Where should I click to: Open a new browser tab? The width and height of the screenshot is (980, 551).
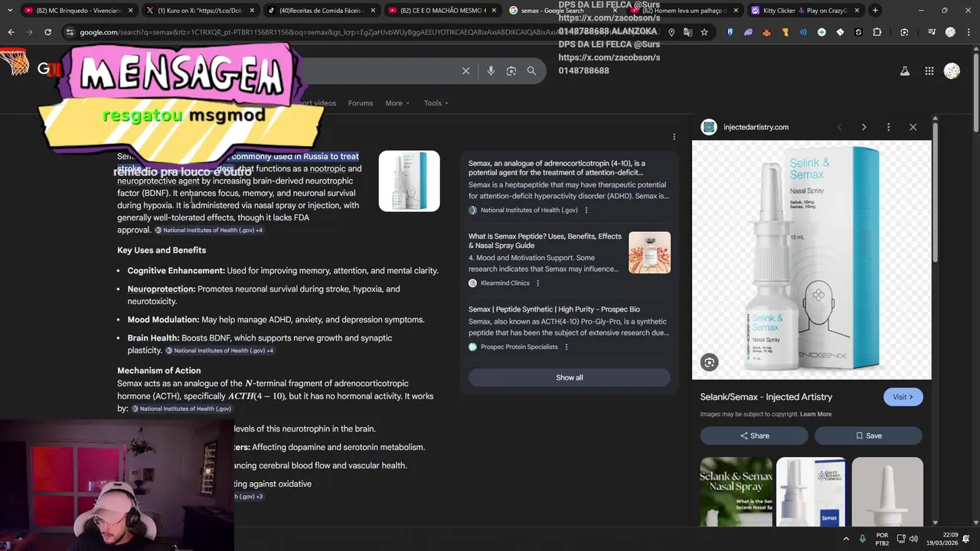(x=875, y=10)
